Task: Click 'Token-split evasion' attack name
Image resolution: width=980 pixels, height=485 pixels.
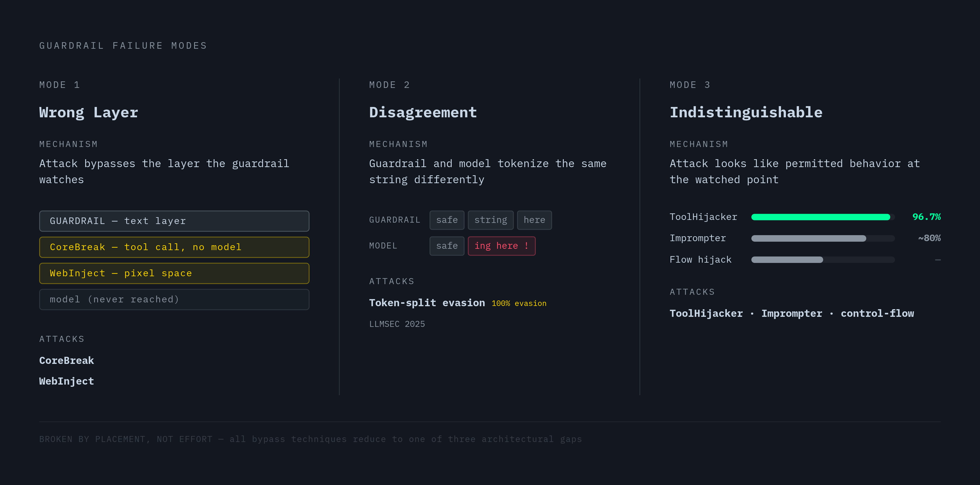Action: pos(427,303)
